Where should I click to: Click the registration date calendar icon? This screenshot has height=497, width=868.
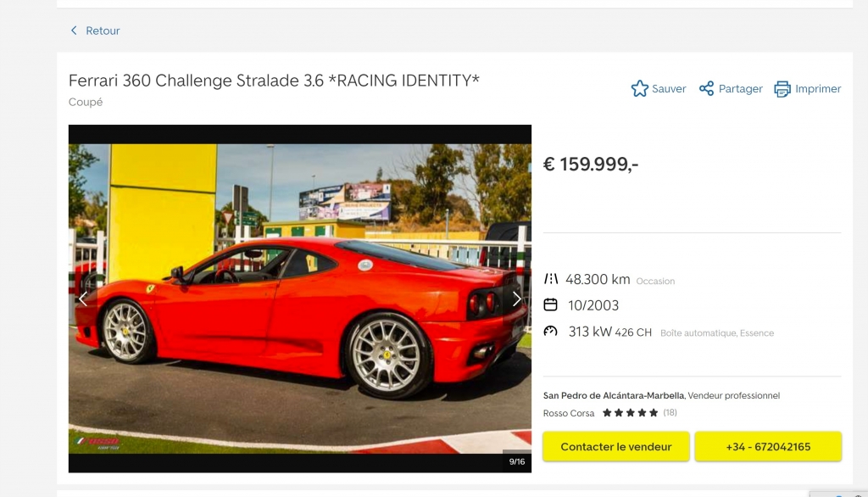coord(550,304)
